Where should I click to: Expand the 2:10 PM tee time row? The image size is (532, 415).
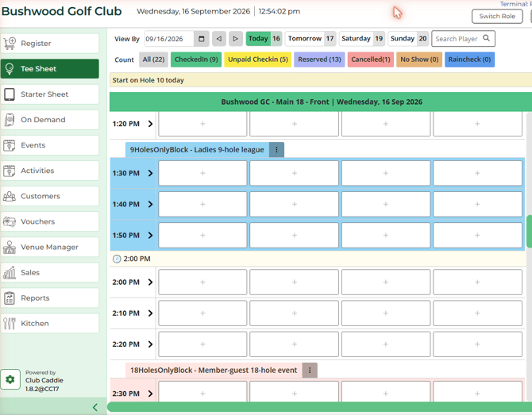pos(150,313)
